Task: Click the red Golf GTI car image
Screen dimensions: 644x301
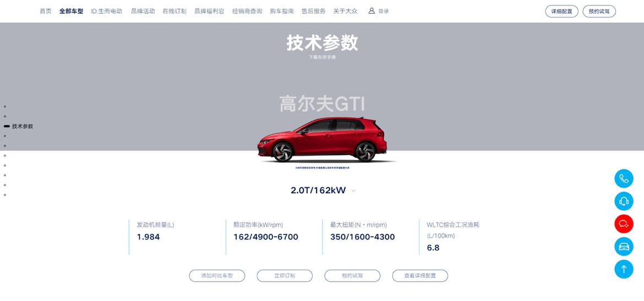Action: (323, 140)
